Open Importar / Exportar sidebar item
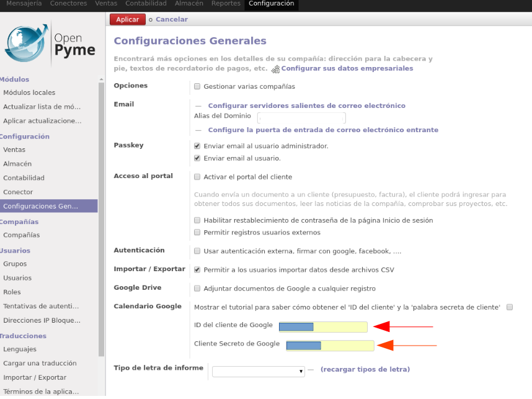The width and height of the screenshot is (532, 399). pyautogui.click(x=35, y=378)
